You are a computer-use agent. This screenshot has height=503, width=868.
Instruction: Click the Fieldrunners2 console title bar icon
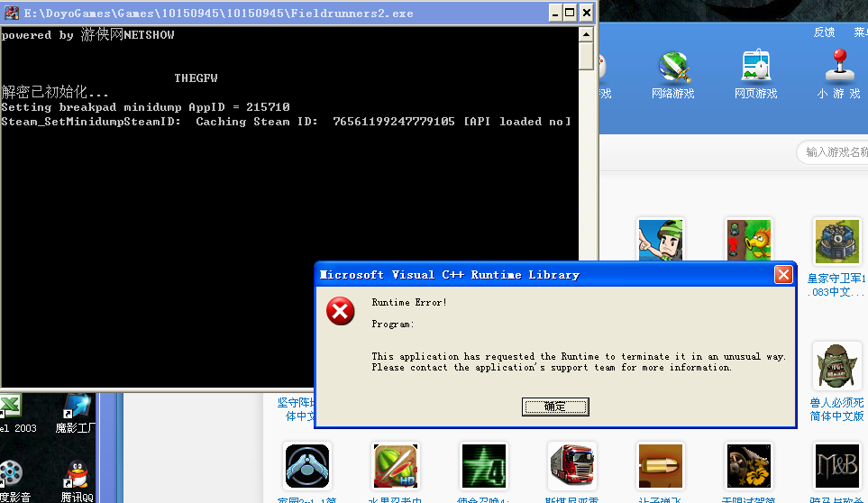coord(12,13)
